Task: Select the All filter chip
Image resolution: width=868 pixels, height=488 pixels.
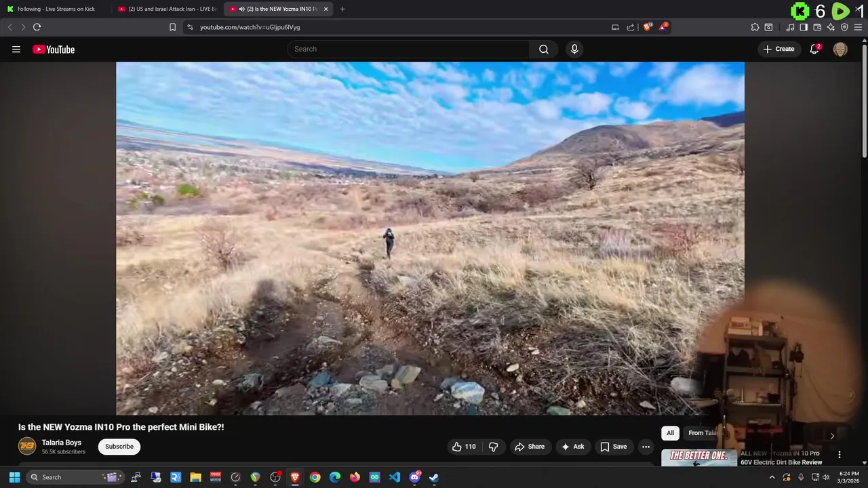Action: click(670, 433)
